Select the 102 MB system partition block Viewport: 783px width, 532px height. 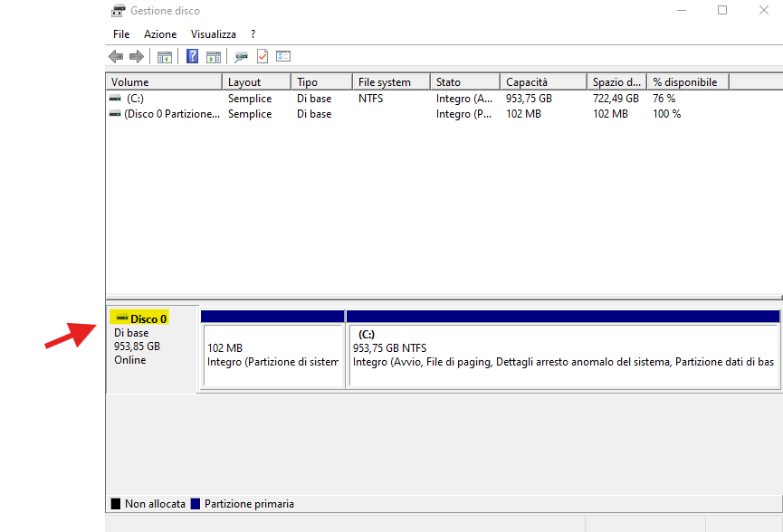(x=272, y=355)
